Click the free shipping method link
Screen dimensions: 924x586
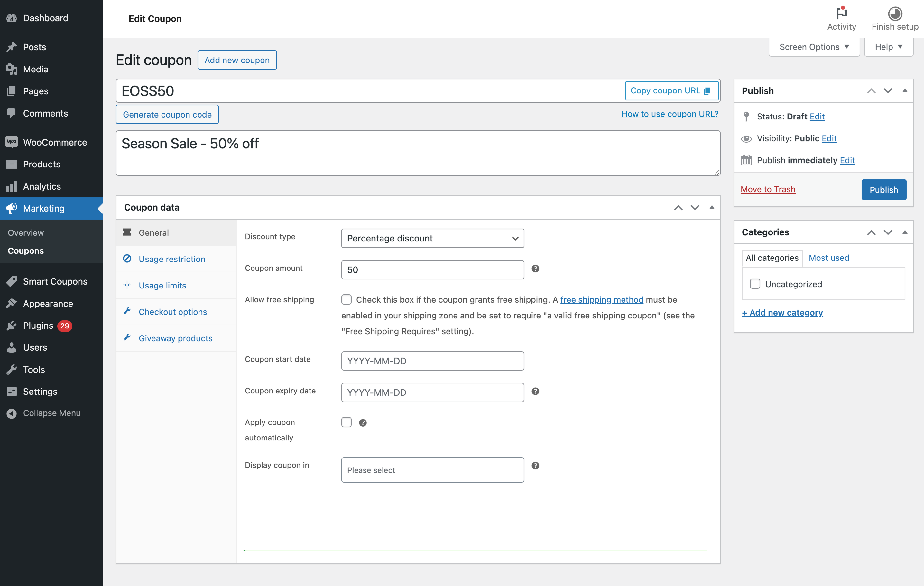click(x=602, y=299)
